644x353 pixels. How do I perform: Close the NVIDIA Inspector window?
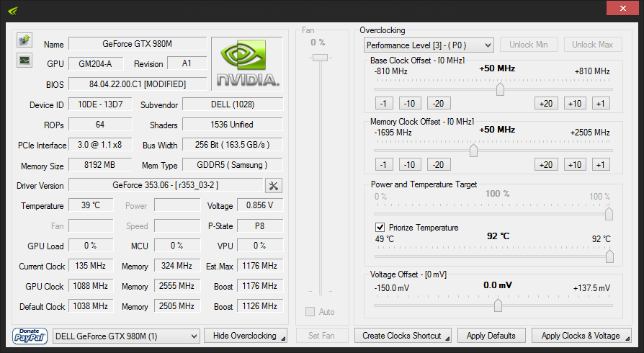[622, 8]
